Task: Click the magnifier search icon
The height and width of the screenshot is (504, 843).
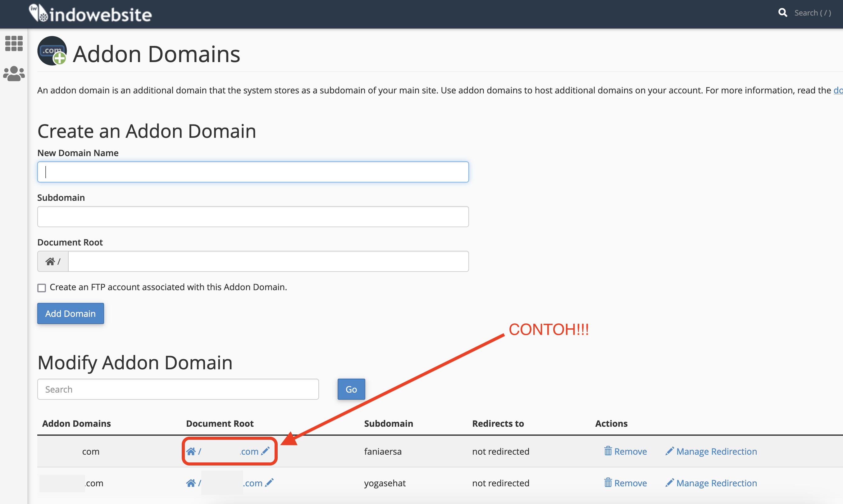Action: coord(782,13)
